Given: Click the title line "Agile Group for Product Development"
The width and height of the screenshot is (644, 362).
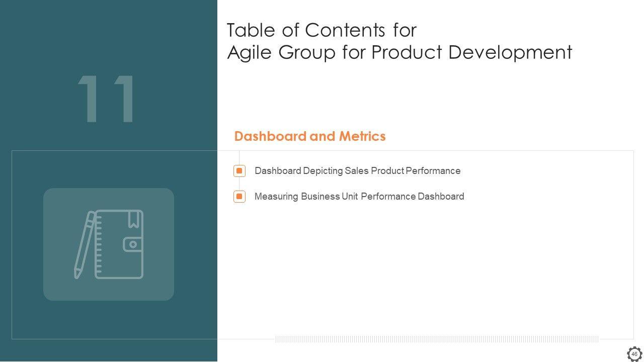Looking at the screenshot, I should pos(400,52).
